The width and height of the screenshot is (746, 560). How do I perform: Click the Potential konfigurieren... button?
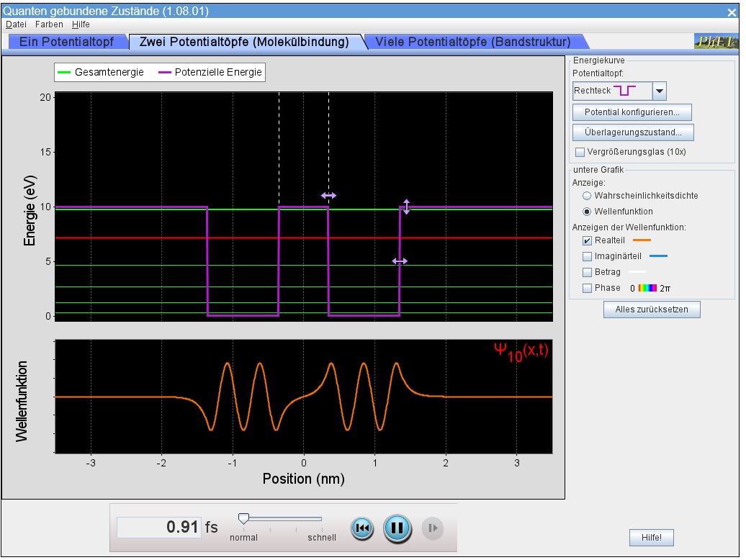click(x=632, y=112)
